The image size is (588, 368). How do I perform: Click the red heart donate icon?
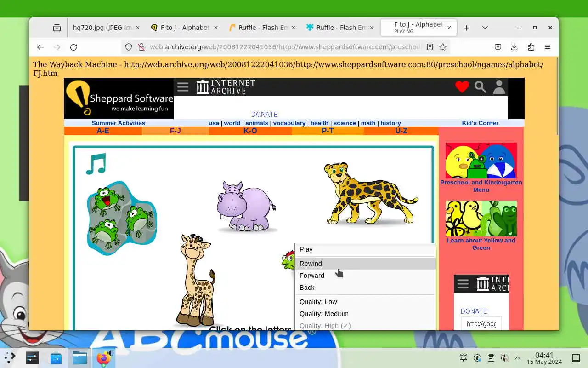[462, 87]
